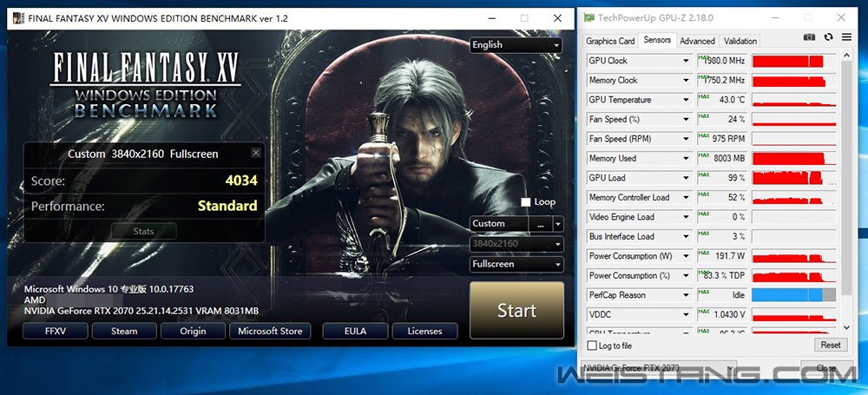Enable Log to file checkbox
868x395 pixels.
tap(592, 346)
